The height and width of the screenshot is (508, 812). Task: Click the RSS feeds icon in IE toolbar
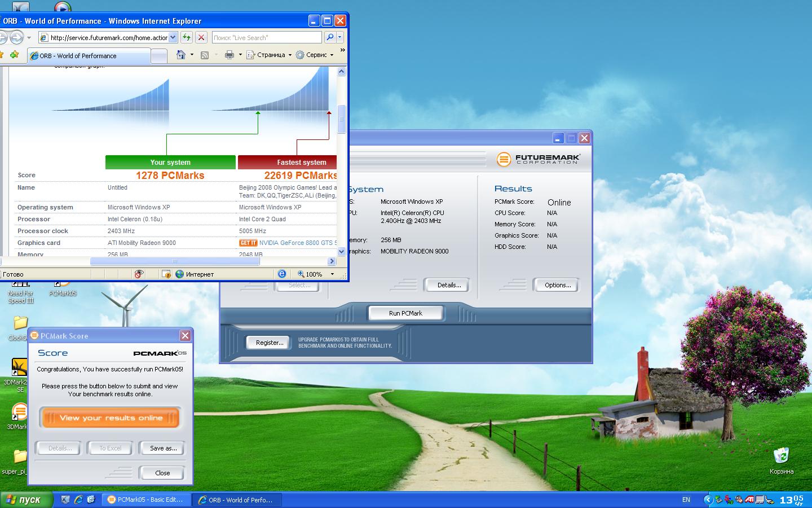click(x=205, y=55)
